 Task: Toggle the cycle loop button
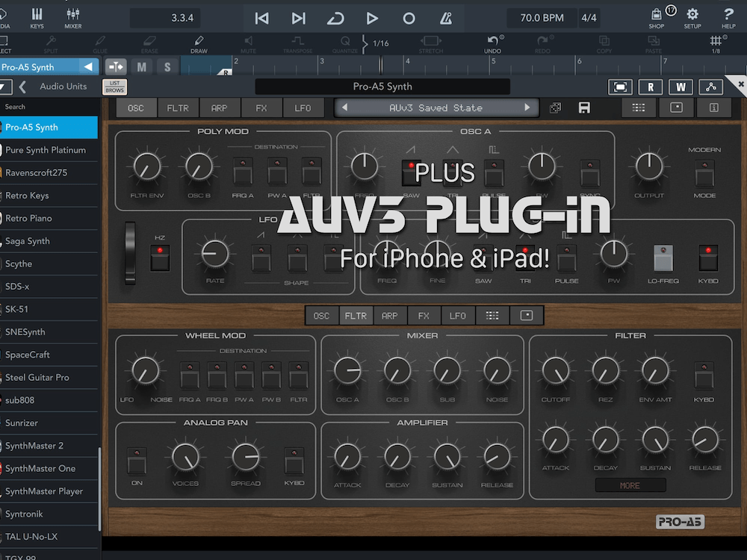coord(335,18)
